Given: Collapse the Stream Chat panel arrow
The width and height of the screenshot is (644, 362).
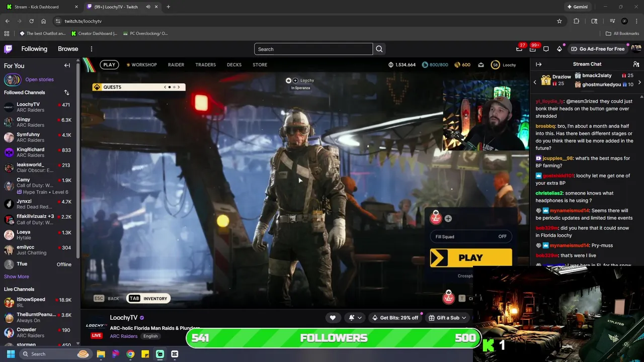Looking at the screenshot, I should (x=539, y=64).
